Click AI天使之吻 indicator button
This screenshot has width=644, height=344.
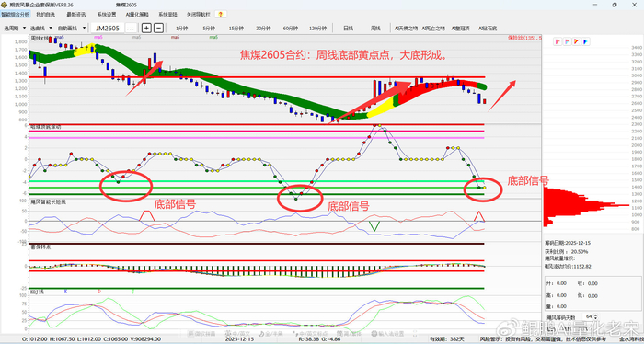click(406, 29)
